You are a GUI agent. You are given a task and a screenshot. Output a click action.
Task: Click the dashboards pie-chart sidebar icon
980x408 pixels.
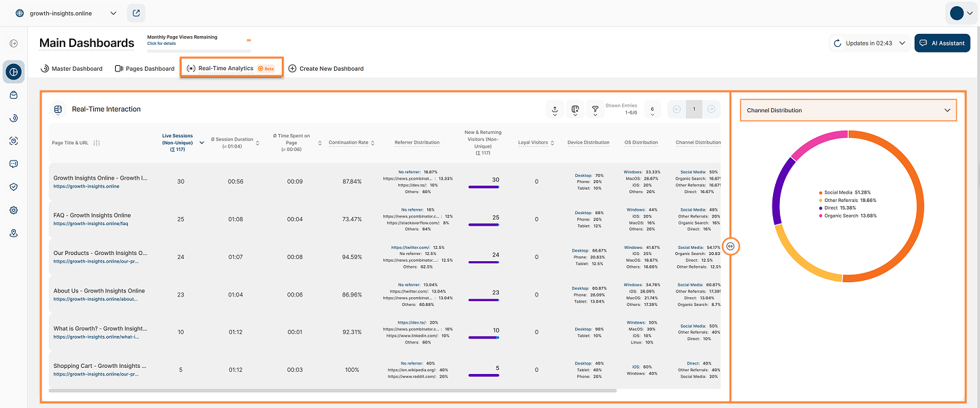14,71
